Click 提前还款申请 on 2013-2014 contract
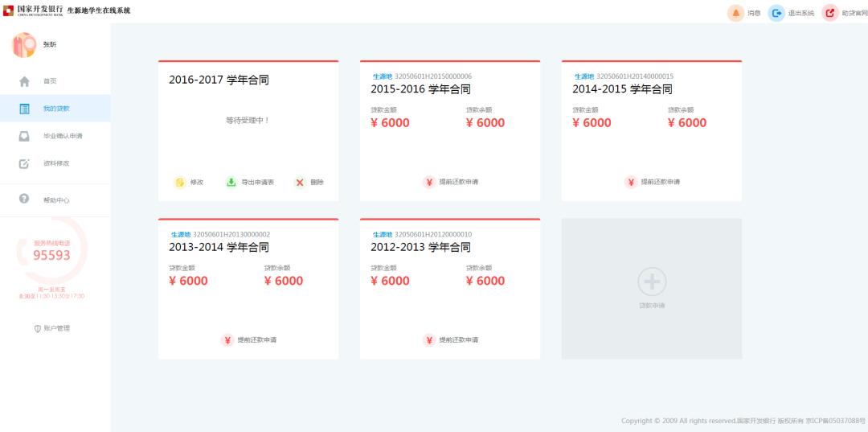The width and height of the screenshot is (868, 432). click(257, 340)
